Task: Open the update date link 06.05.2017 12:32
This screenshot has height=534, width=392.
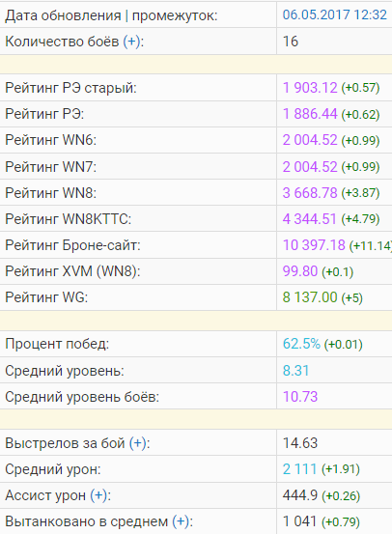Action: (334, 14)
